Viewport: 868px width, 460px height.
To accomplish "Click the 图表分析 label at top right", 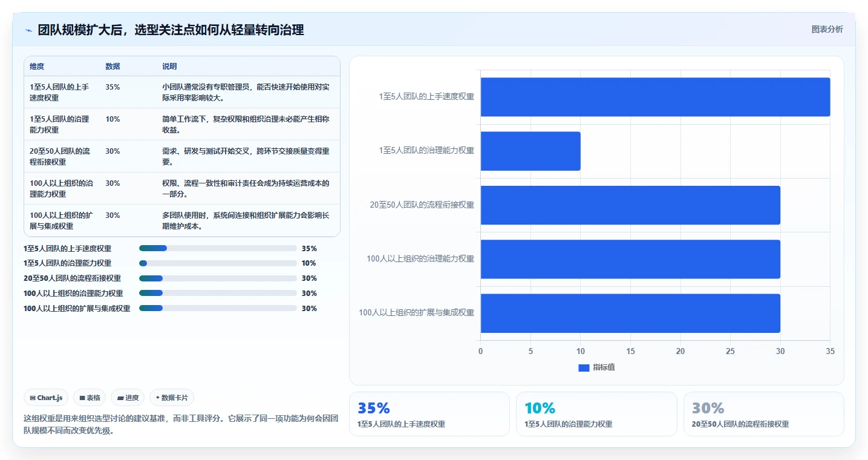I will pos(827,29).
